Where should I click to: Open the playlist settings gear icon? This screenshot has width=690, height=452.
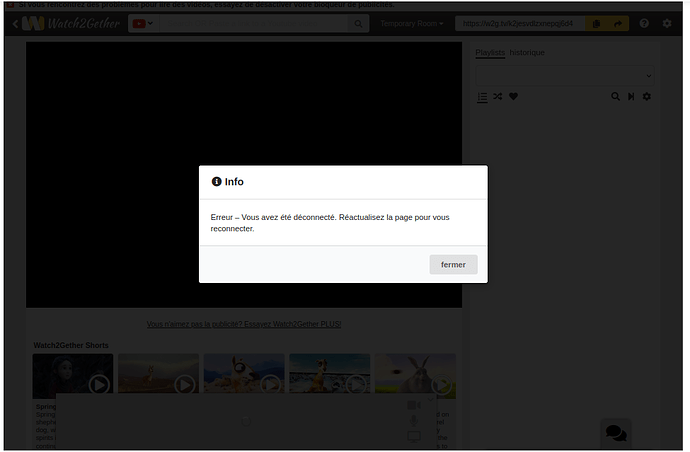click(x=646, y=96)
